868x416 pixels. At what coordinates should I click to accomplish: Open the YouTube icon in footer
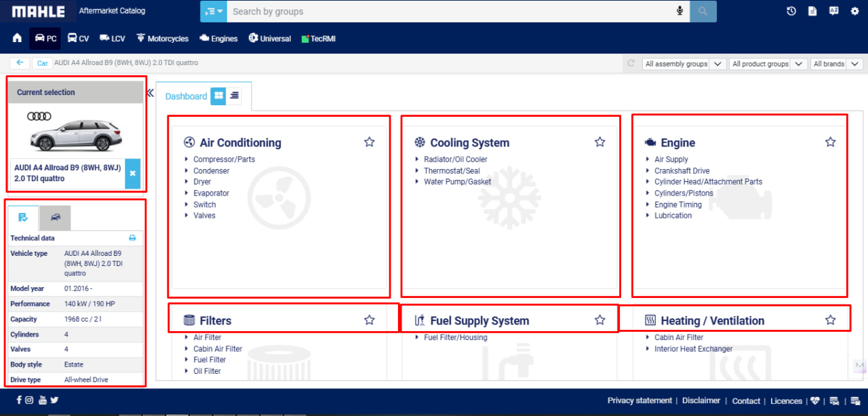[43, 400]
